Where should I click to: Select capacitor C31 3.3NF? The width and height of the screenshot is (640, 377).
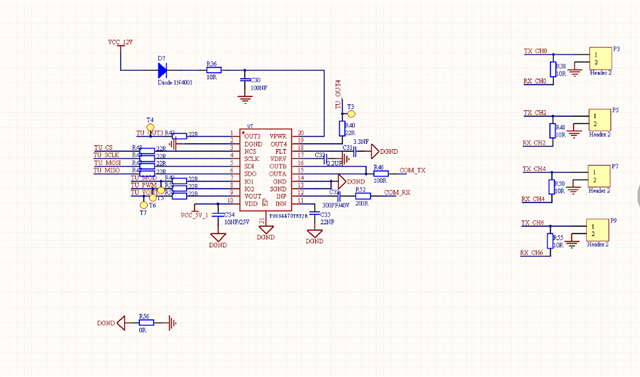[355, 152]
